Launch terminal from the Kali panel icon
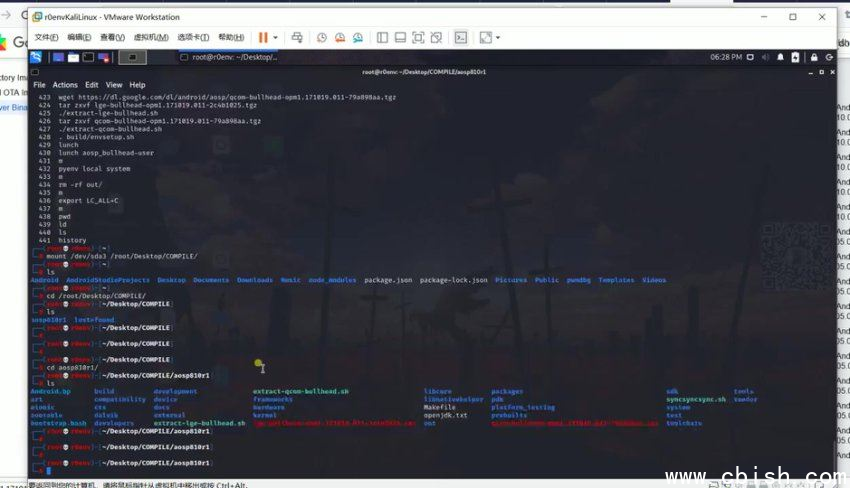Screen dimensions: 850x488 [x=88, y=57]
